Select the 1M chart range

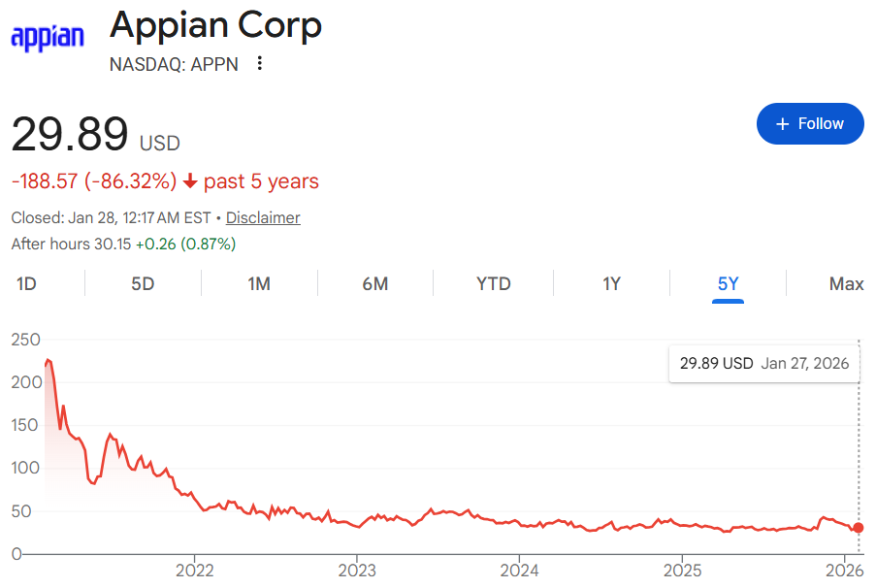click(259, 284)
